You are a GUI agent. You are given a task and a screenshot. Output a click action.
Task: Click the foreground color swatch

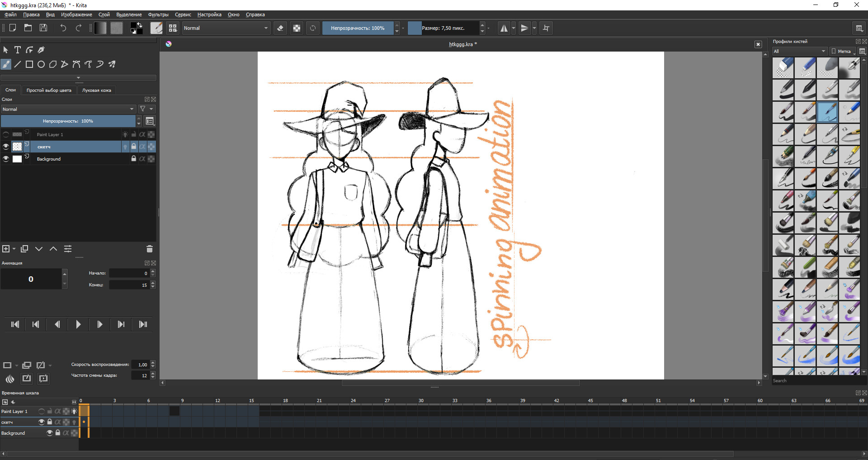[133, 25]
